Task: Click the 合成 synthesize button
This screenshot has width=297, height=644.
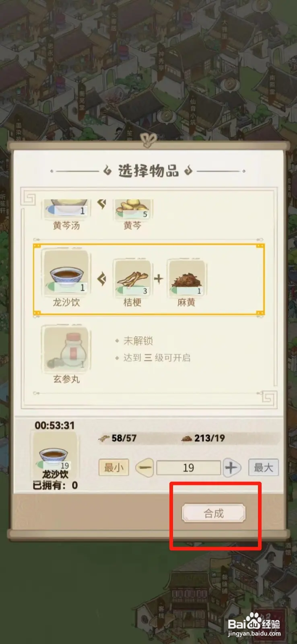Action: (x=213, y=513)
